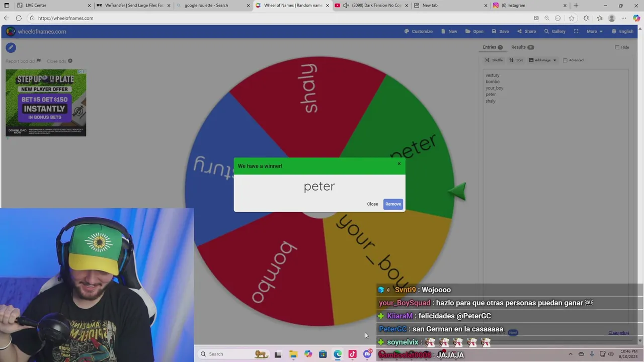Screen dimensions: 644x362
Task: Open the Gallery search option
Action: point(554,31)
